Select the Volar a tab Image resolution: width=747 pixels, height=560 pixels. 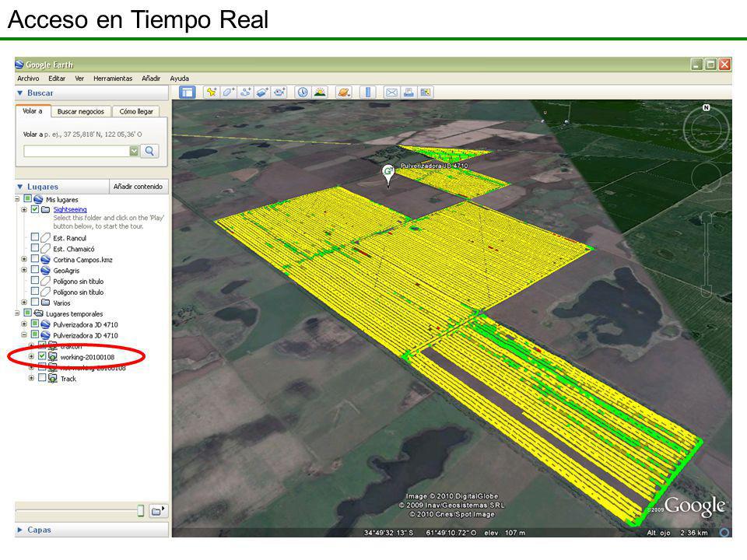click(x=33, y=111)
